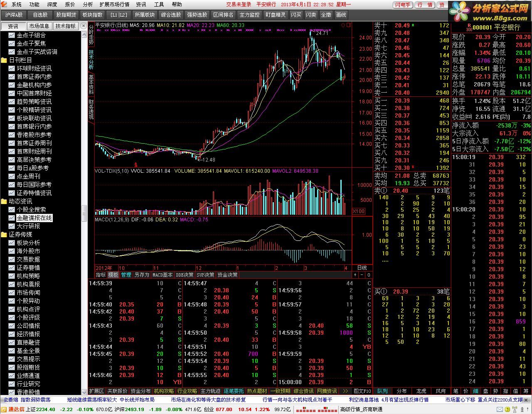Click the 指 panel icon at bottom right
Screen dimensions: 532x414
pos(505,391)
